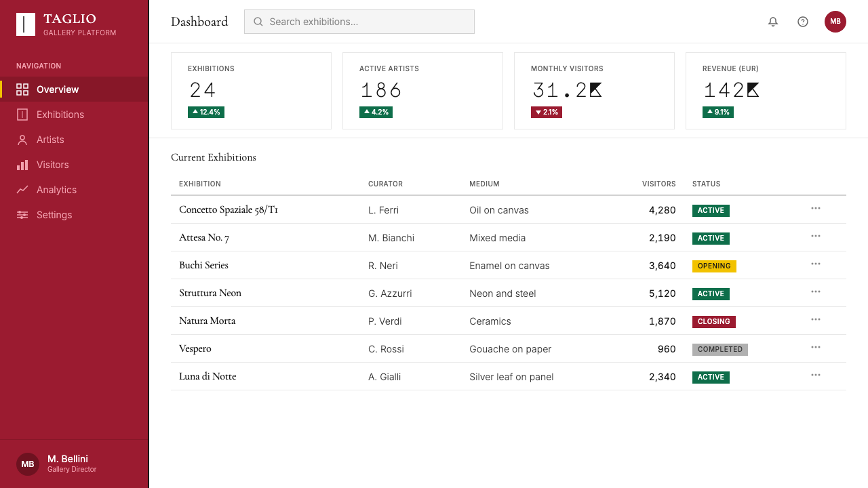Click curator name G. Azzurri
The width and height of the screenshot is (868, 488).
pos(390,293)
